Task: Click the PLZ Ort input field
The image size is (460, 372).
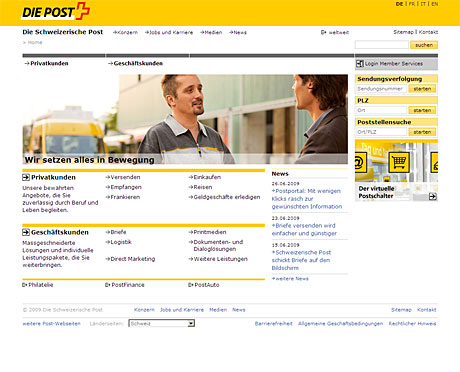Action: coord(381,110)
